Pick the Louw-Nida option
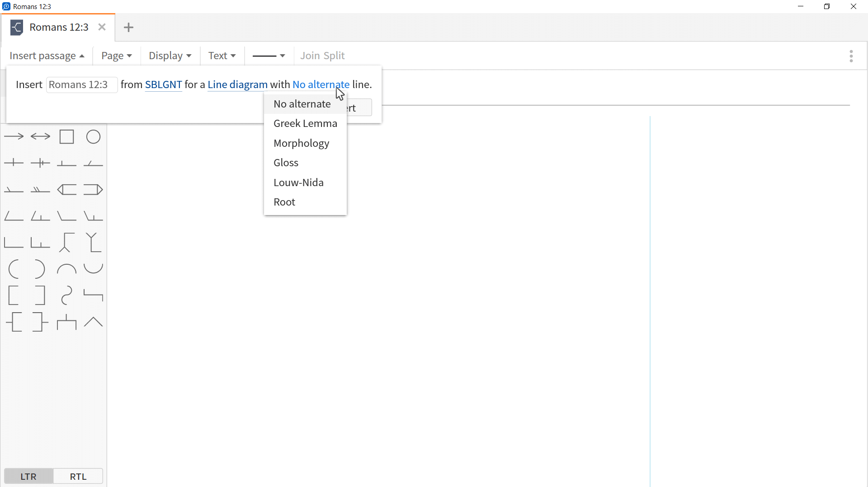This screenshot has height=487, width=868. (x=298, y=183)
